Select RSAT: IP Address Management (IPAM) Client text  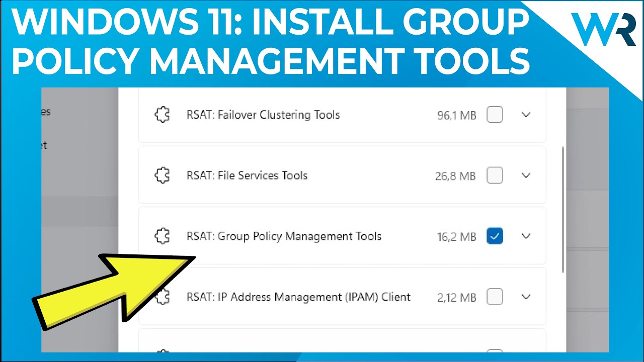pos(298,297)
